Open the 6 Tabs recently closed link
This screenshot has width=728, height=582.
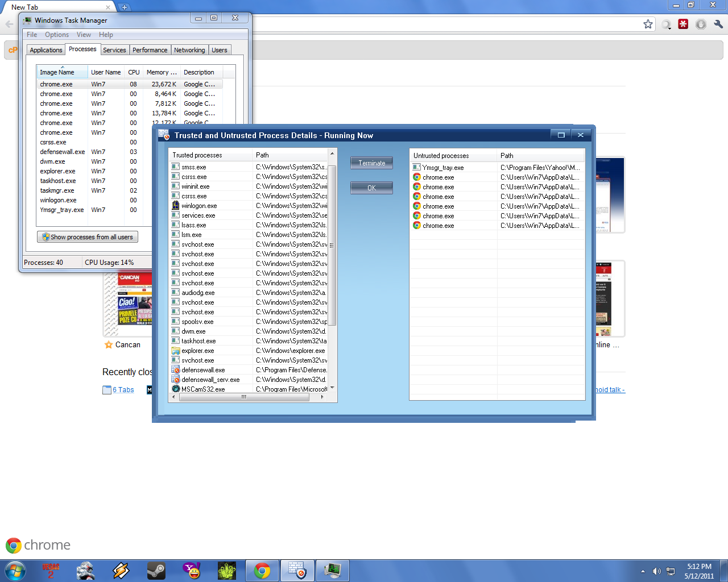123,390
